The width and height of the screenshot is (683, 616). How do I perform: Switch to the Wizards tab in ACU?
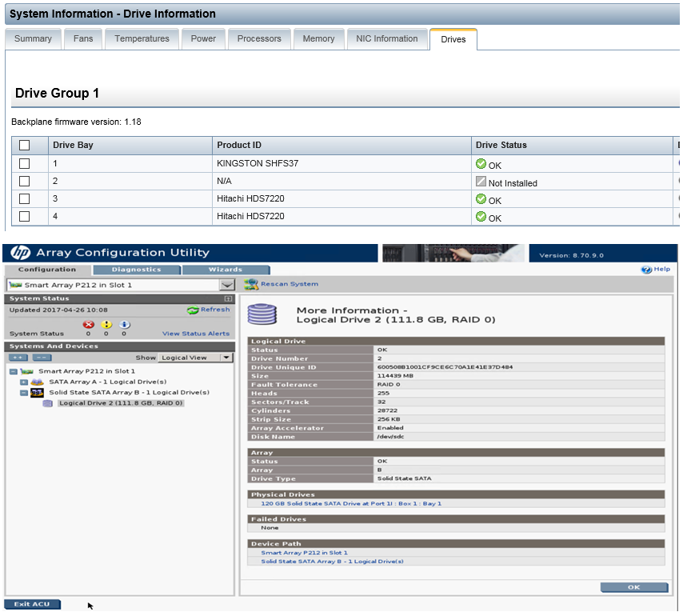pos(226,270)
